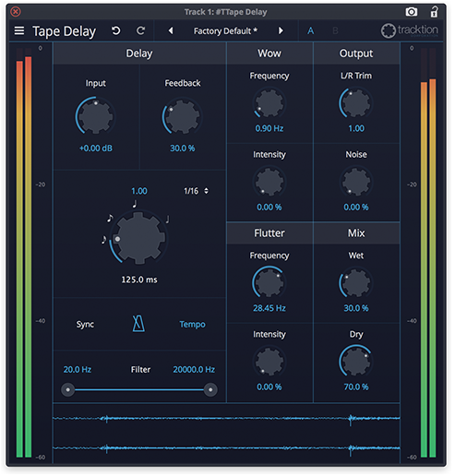Click the 125.0 ms delay time value
This screenshot has width=455, height=476.
click(139, 280)
